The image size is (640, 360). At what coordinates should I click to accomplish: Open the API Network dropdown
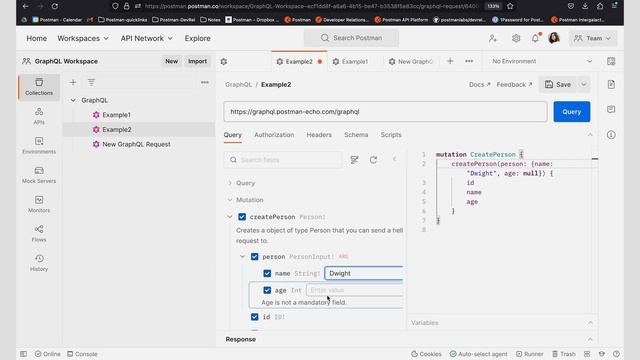click(x=147, y=38)
